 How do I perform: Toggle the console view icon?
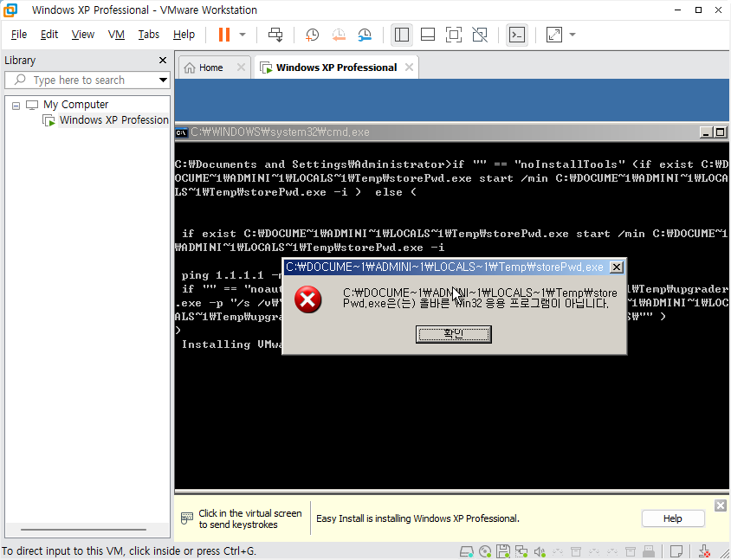[x=517, y=35]
